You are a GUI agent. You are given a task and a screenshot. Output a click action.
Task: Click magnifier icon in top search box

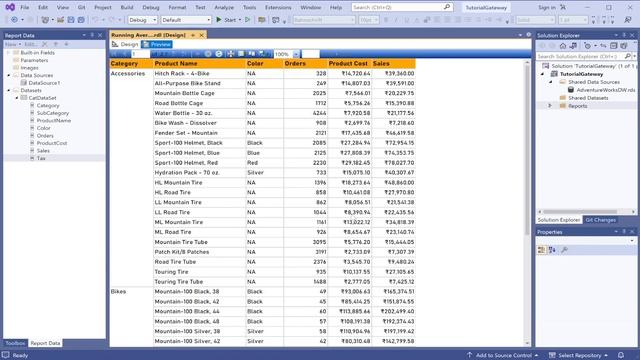[447, 7]
